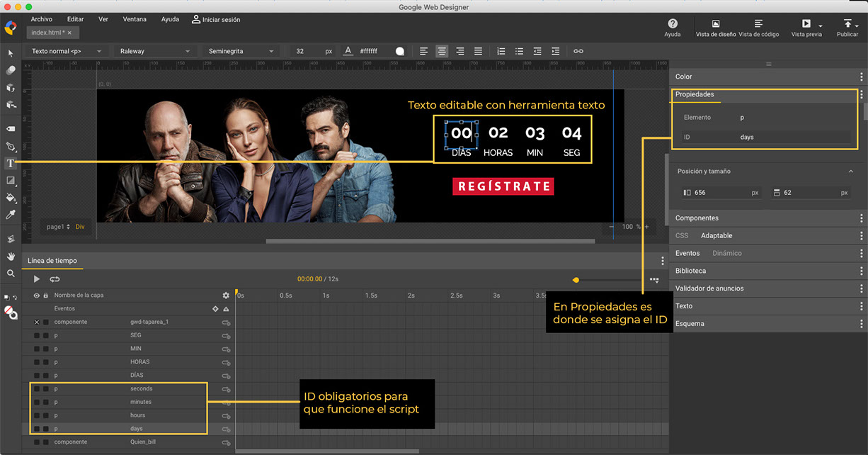
Task: Select the Pen tool
Action: [11, 147]
